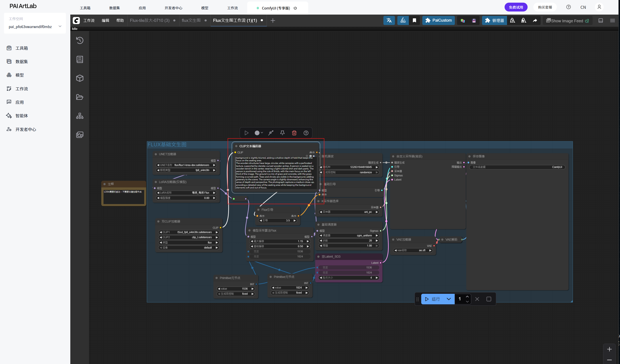620x364 pixels.
Task: Click the CLIP prompt text area
Action: [x=274, y=173]
